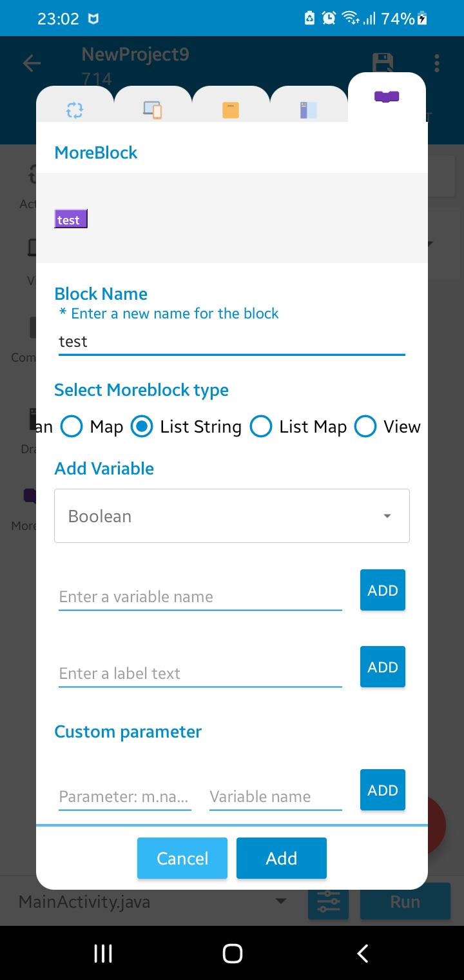Click the test block preview
The image size is (464, 980).
[70, 219]
